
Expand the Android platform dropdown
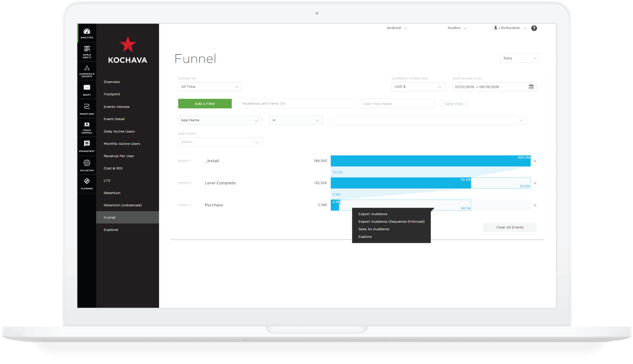(x=397, y=28)
